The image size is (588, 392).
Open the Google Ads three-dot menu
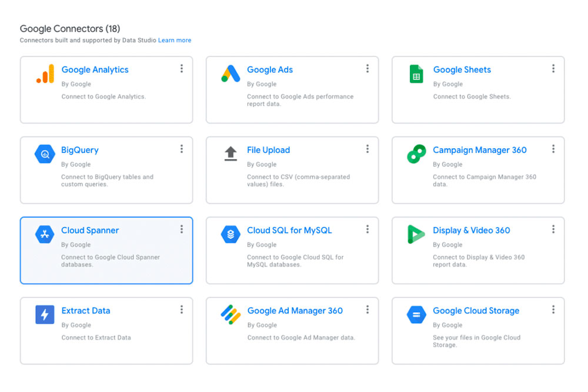point(367,69)
